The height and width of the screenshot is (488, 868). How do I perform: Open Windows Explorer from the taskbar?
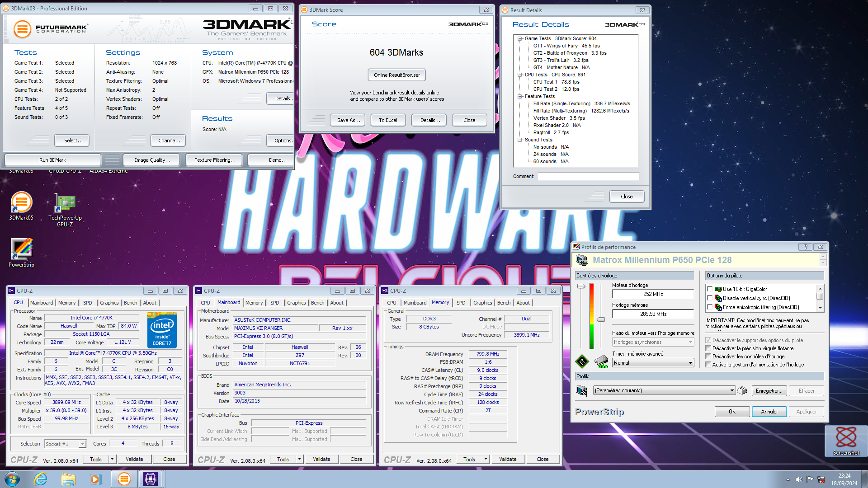coord(68,479)
